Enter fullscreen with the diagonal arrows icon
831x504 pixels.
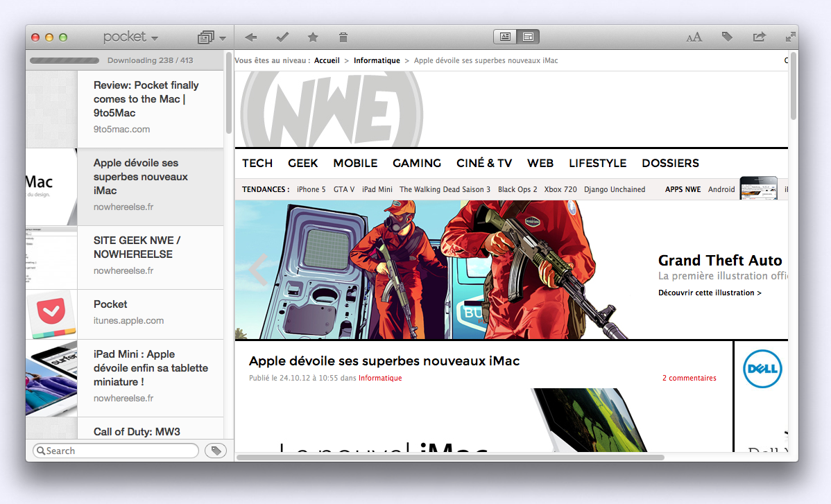pyautogui.click(x=790, y=37)
